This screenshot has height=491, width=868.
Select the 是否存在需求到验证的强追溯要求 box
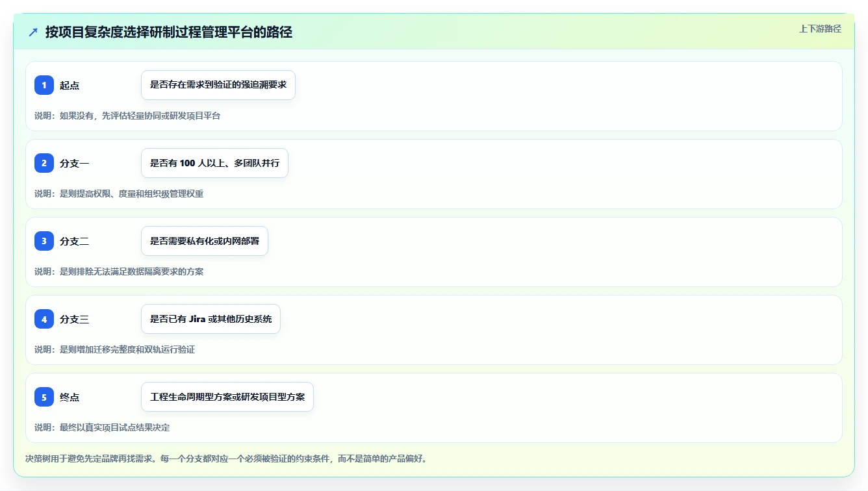[x=218, y=85]
